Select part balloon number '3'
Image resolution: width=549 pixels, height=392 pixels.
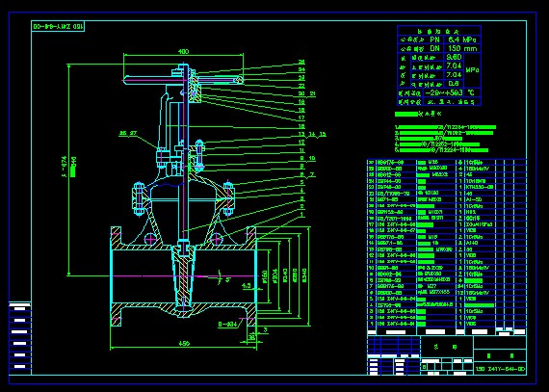[301, 198]
